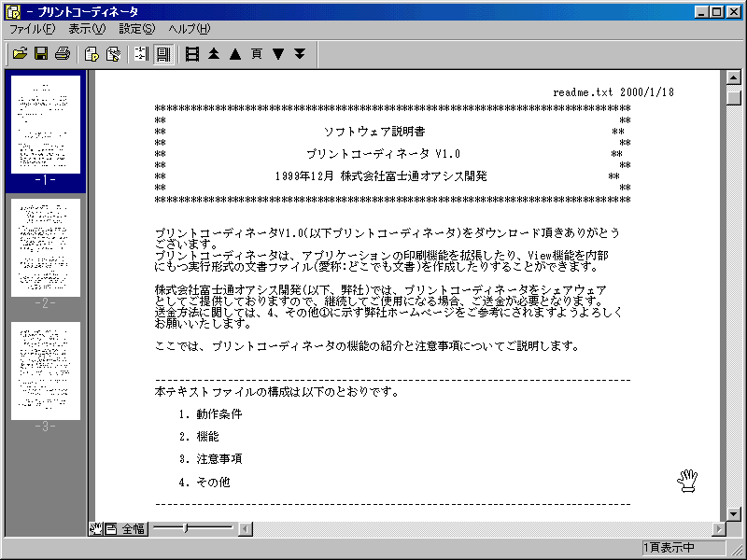747x560 pixels.
Task: Open a file with the folder icon
Action: click(20, 53)
